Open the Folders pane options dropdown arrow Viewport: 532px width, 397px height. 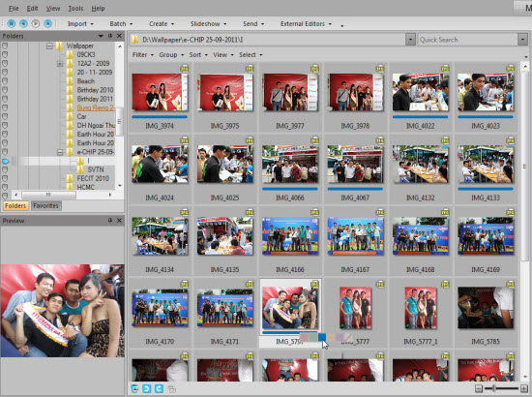pyautogui.click(x=101, y=36)
